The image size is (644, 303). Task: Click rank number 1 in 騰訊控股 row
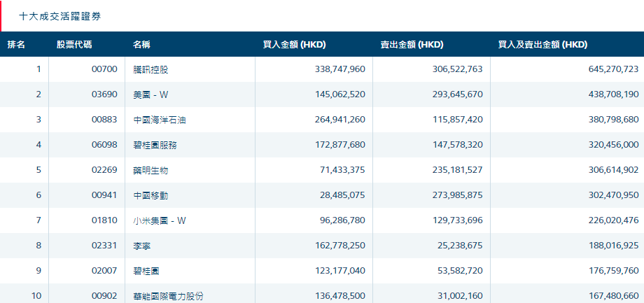click(39, 69)
